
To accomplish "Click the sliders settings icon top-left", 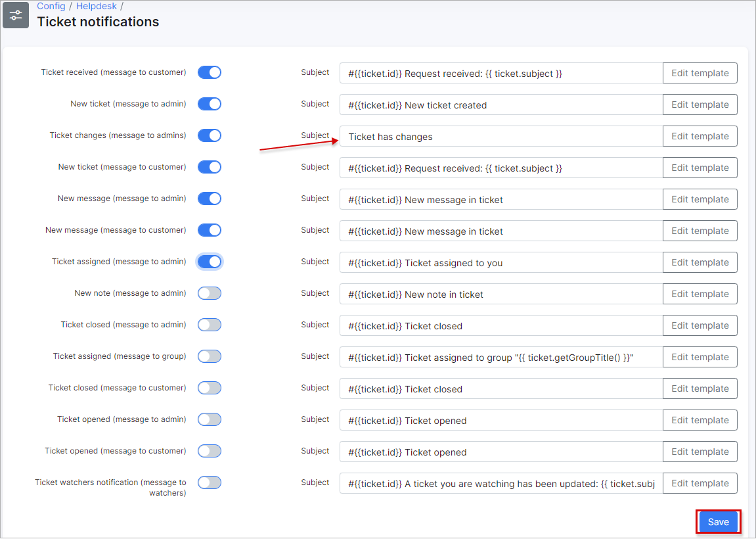I will [16, 14].
